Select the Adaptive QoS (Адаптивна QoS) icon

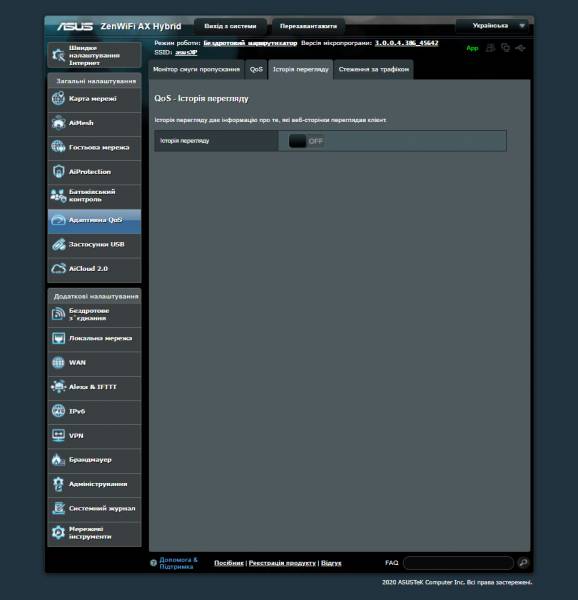click(x=58, y=220)
